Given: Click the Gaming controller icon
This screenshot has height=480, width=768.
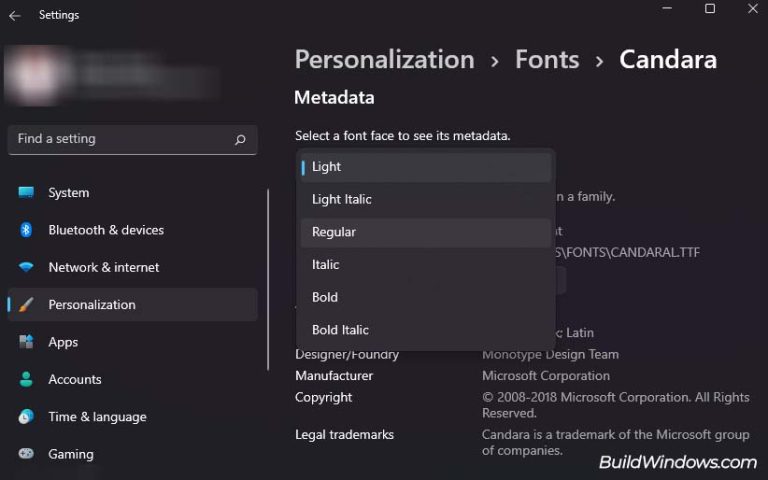Looking at the screenshot, I should (26, 454).
